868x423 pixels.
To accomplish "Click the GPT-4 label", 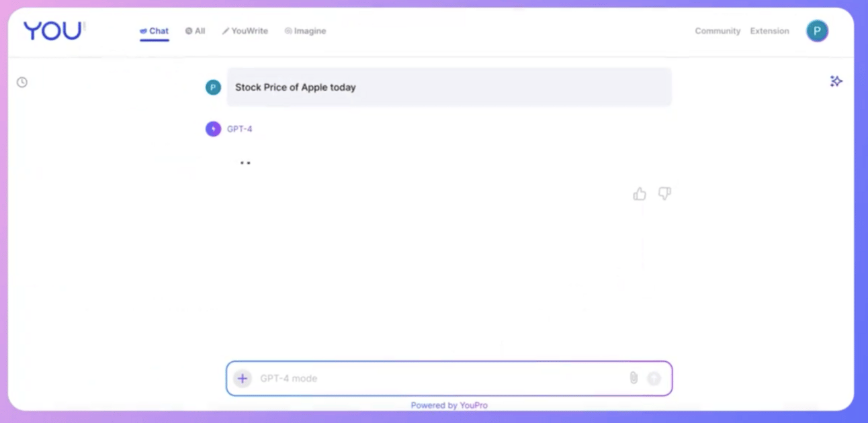I will 240,129.
